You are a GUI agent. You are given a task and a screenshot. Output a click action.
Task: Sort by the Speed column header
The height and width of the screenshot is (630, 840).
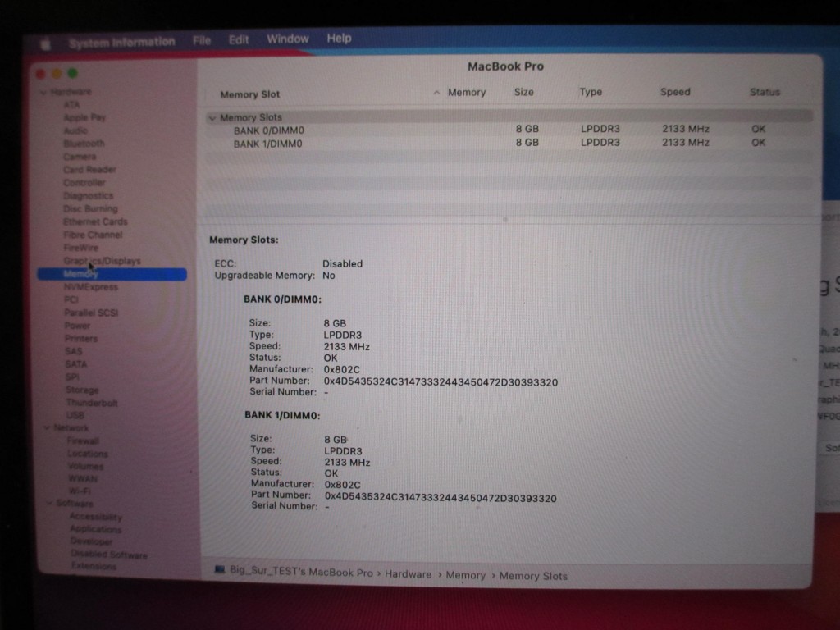click(x=675, y=92)
